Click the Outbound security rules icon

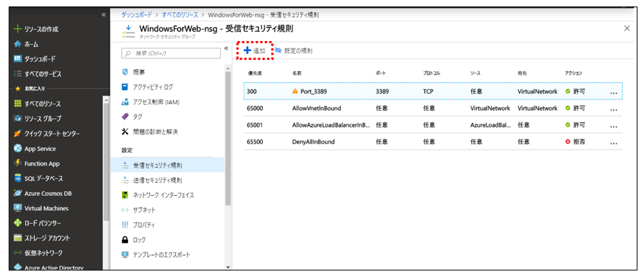tap(125, 181)
